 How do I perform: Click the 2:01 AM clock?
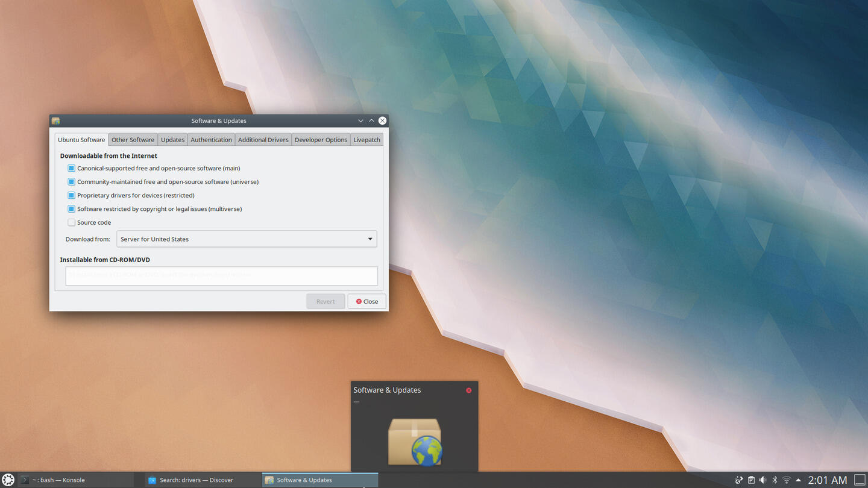click(x=828, y=480)
